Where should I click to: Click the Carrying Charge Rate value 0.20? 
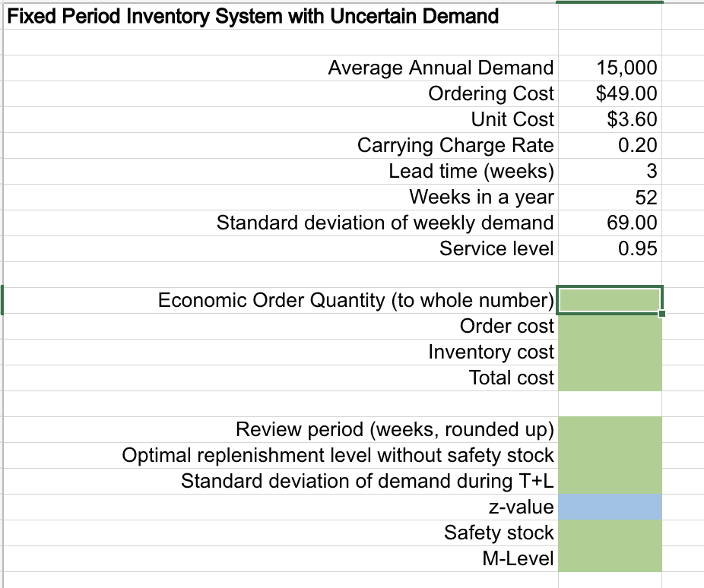click(609, 145)
